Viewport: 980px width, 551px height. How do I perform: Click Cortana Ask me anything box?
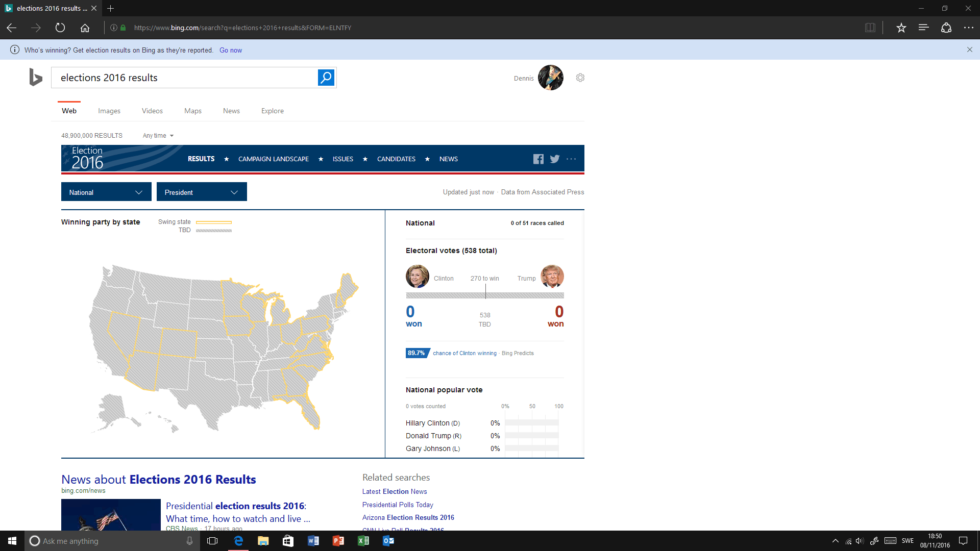pos(105,541)
